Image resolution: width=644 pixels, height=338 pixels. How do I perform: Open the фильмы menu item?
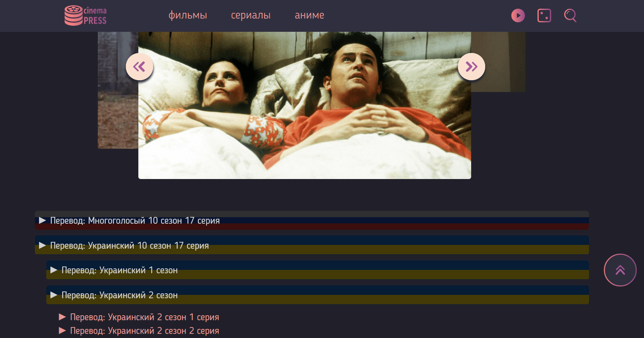coord(188,15)
